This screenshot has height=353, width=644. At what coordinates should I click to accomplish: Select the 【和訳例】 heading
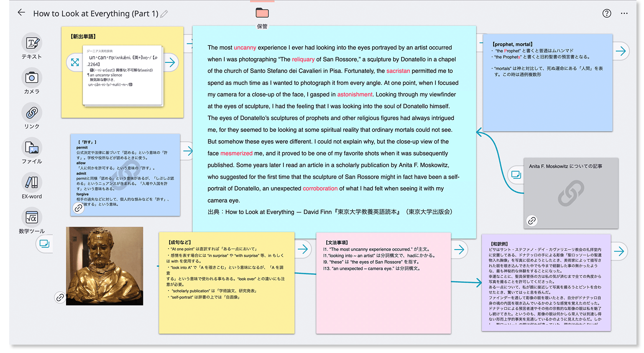[x=500, y=244]
